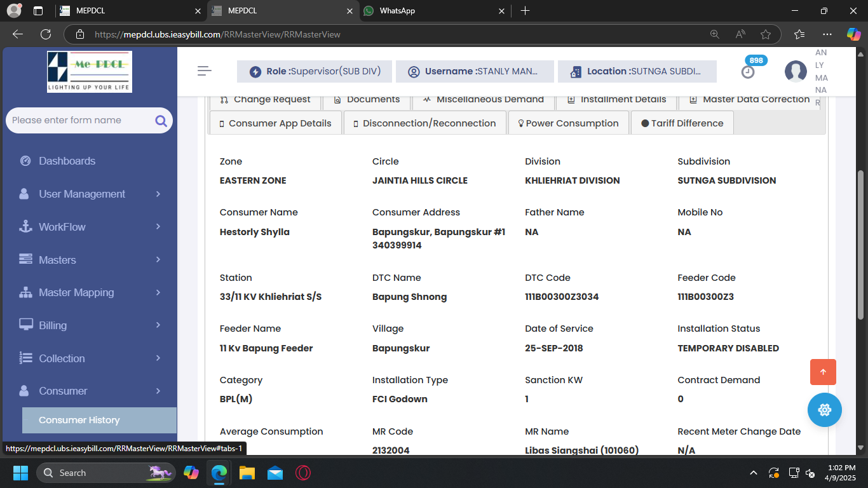Viewport: 868px width, 488px height.
Task: Click the browser back arrow
Action: 18,34
